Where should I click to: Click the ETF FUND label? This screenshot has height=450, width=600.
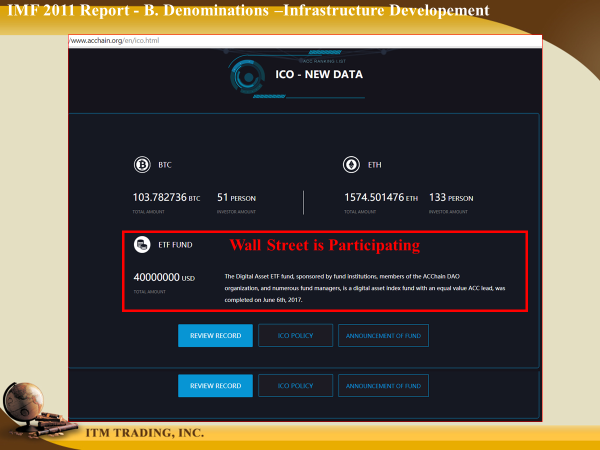175,245
